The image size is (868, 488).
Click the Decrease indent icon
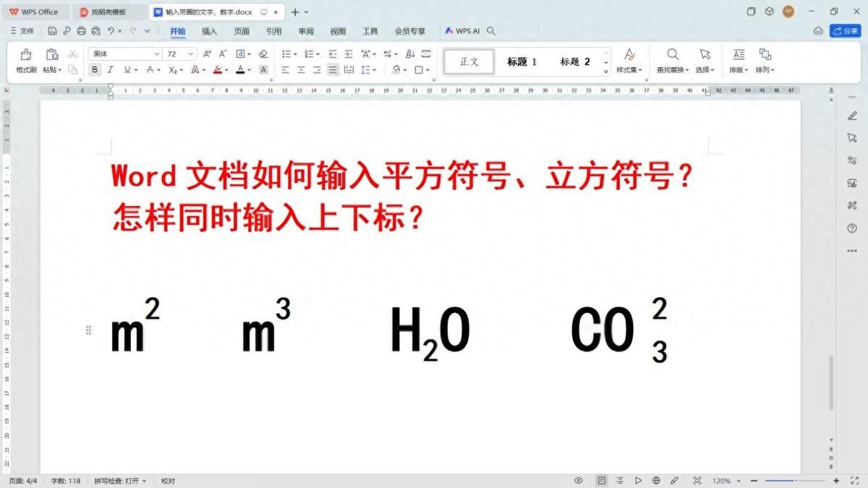pos(333,54)
